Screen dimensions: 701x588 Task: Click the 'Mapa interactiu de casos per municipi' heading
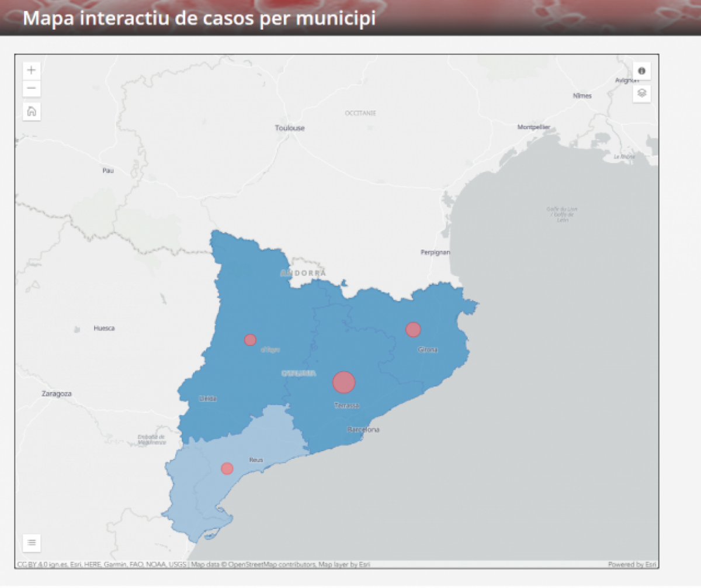[x=199, y=18]
